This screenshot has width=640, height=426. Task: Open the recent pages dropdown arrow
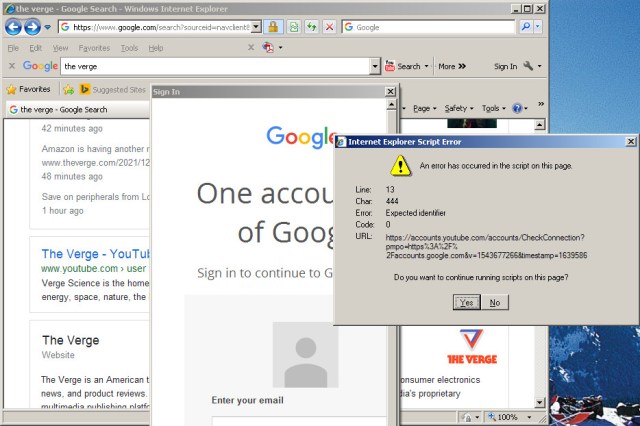pos(48,27)
